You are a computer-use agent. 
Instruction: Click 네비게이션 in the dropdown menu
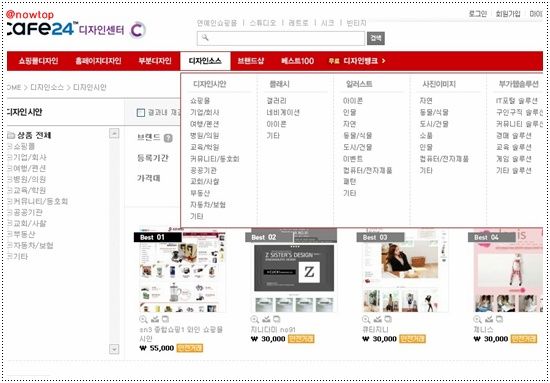coord(283,113)
